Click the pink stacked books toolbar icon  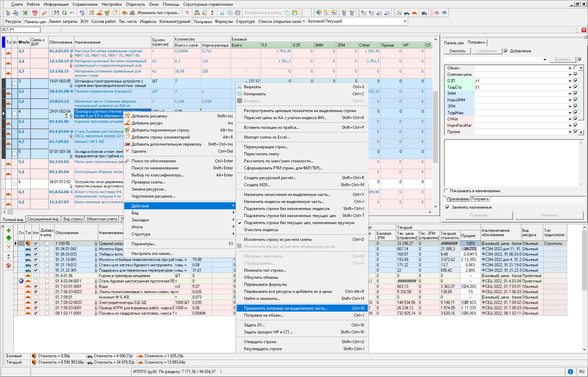(x=436, y=13)
